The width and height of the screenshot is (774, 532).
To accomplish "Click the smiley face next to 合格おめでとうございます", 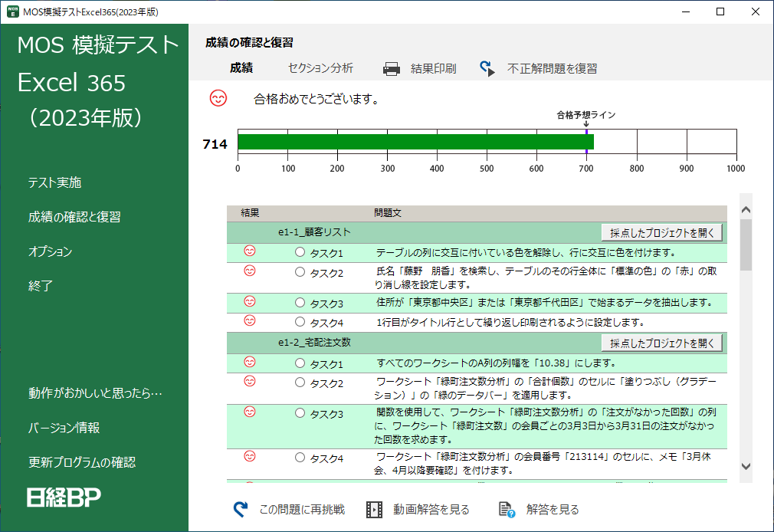I will tap(218, 98).
